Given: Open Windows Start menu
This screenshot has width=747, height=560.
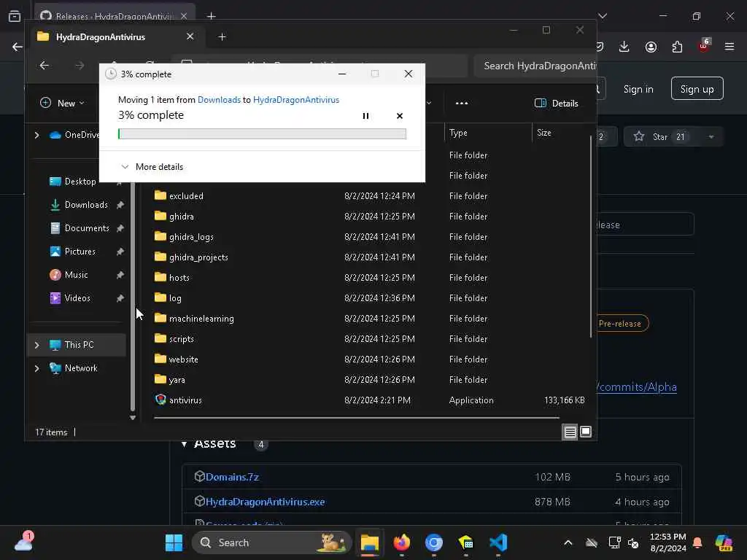Looking at the screenshot, I should click(174, 542).
